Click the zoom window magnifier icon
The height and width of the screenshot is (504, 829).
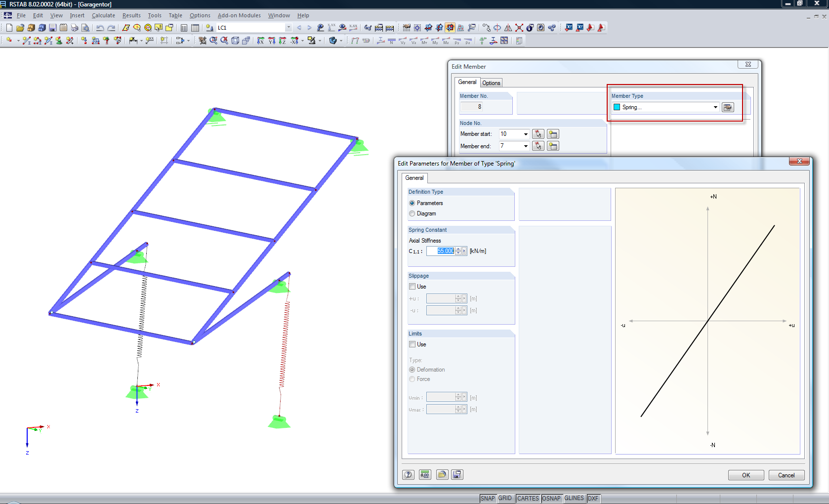(213, 41)
